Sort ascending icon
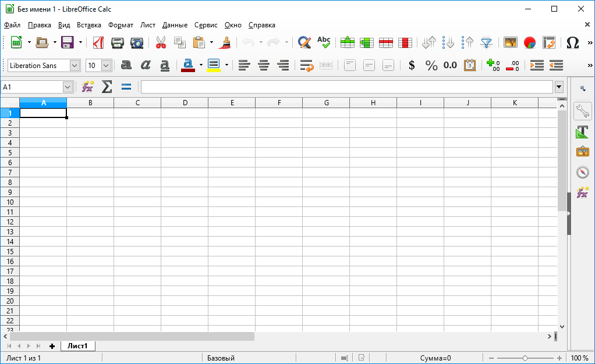Viewport: 595px width, 364px height. click(448, 42)
